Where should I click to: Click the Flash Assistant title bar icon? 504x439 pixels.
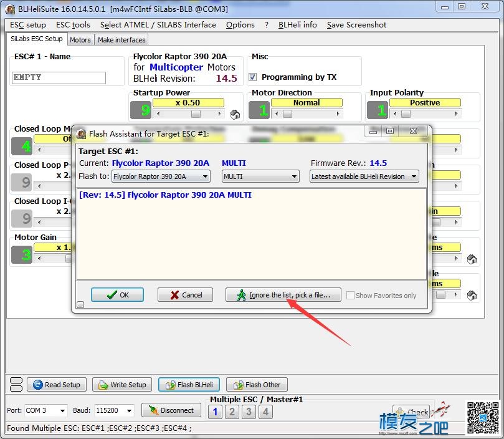click(x=81, y=134)
